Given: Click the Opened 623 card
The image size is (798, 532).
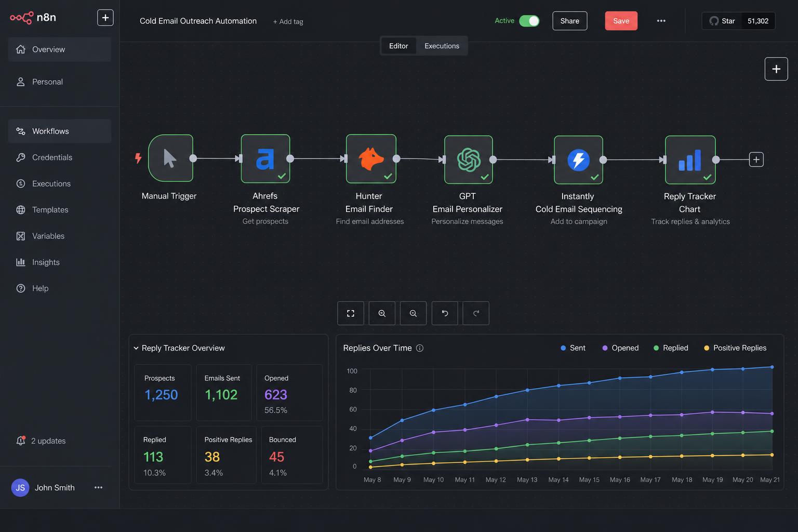Looking at the screenshot, I should coord(290,392).
